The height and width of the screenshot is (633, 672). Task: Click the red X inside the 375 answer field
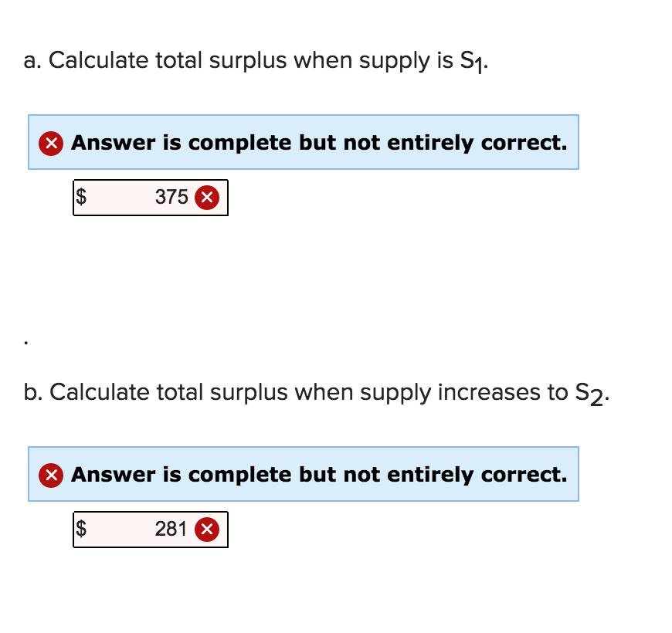pos(207,198)
